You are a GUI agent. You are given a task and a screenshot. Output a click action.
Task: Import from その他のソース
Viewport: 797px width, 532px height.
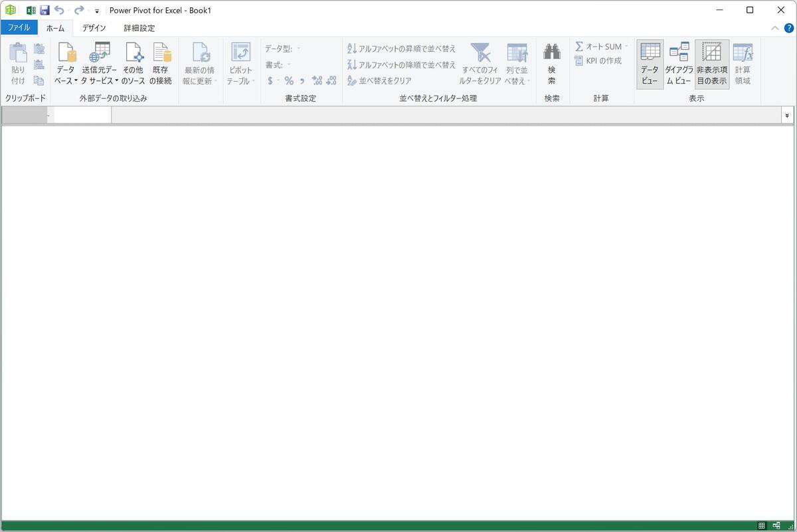(133, 64)
